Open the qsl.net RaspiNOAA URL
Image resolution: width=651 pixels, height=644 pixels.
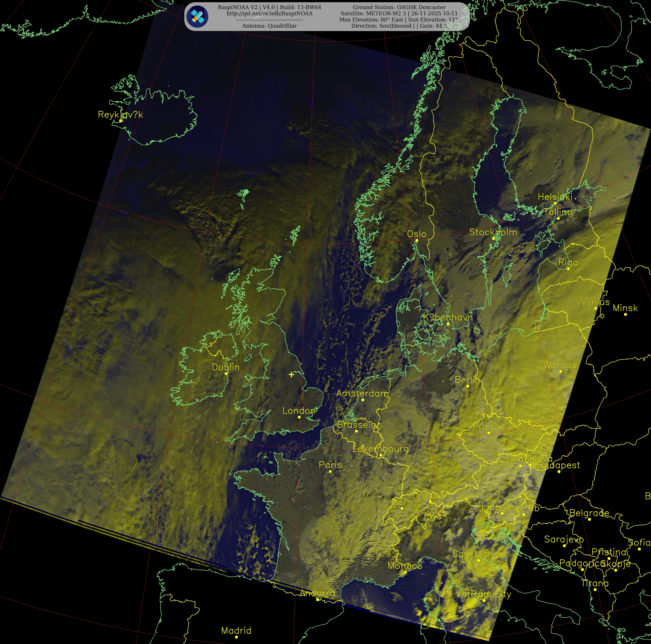[269, 14]
